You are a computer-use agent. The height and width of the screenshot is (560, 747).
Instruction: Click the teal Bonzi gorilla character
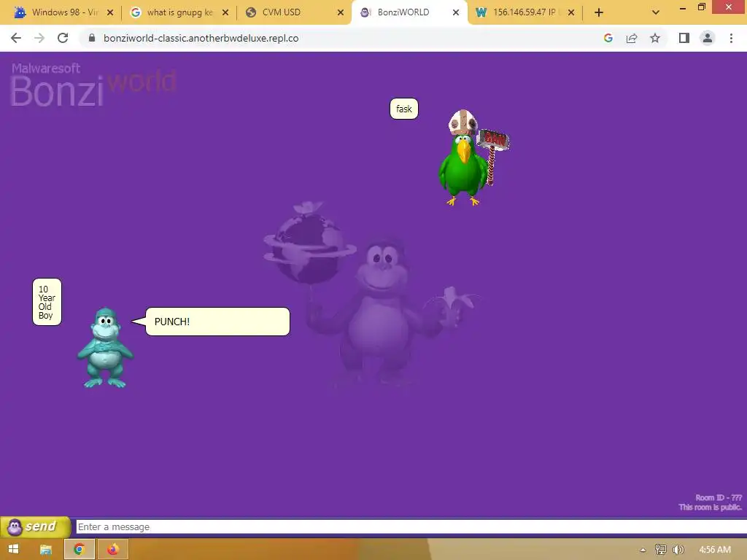pos(105,348)
